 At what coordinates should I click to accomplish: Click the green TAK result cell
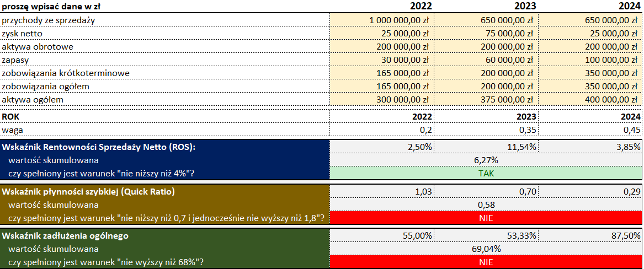point(486,173)
